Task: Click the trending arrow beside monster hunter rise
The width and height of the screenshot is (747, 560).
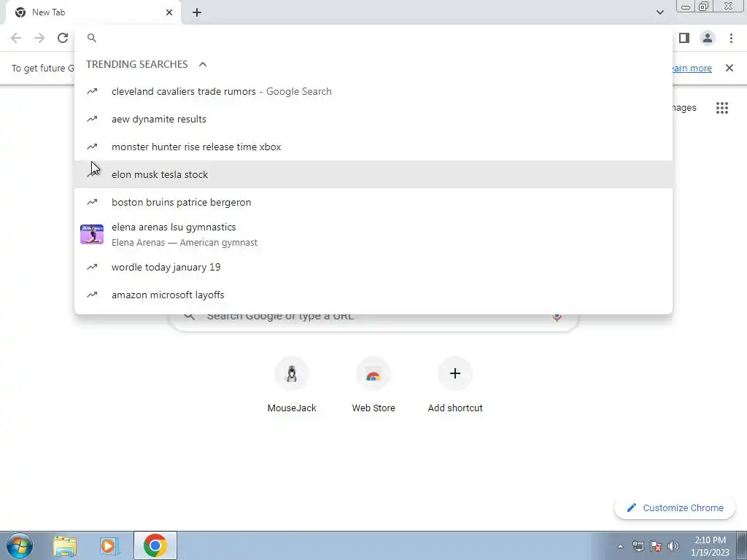Action: (x=92, y=147)
